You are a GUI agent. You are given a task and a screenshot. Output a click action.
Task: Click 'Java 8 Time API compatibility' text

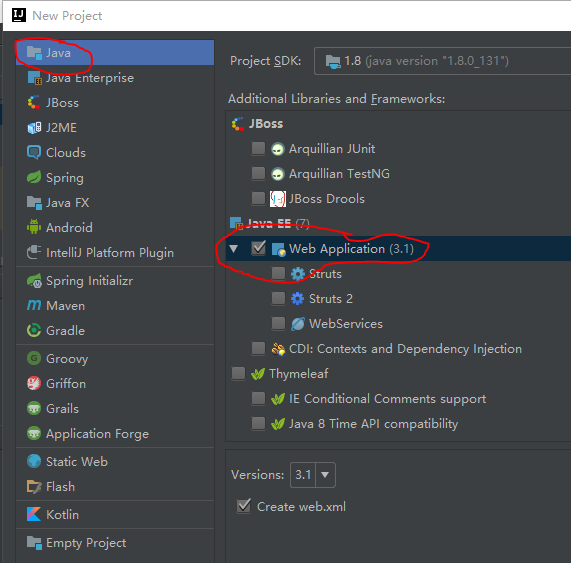tap(374, 424)
